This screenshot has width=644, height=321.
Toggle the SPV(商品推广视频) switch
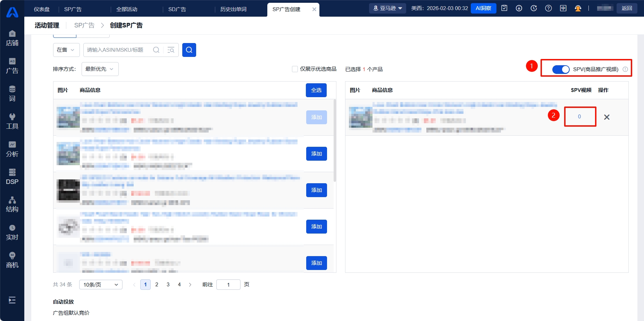point(561,69)
